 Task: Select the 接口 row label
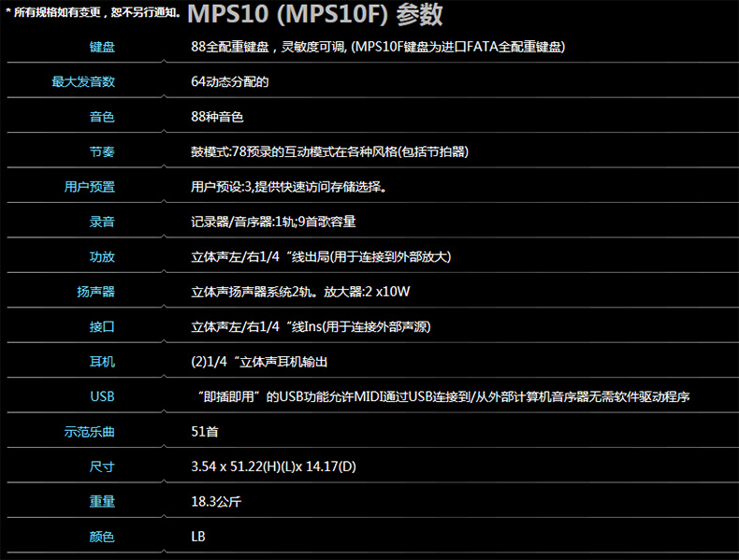(x=102, y=326)
